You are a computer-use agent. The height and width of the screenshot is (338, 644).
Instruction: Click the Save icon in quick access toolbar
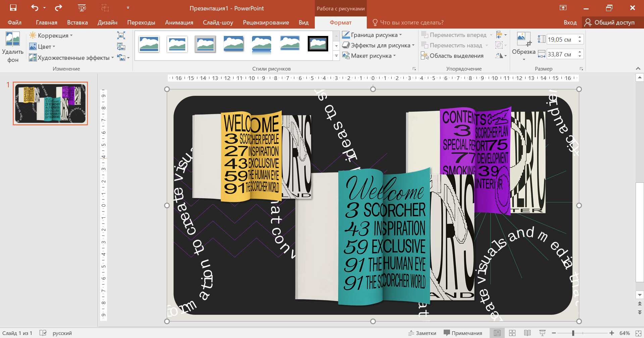(13, 8)
